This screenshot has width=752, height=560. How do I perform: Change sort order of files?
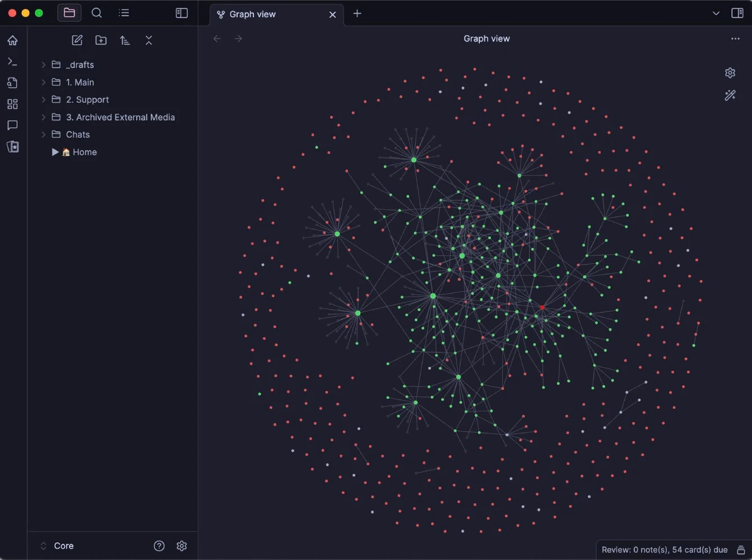pos(125,40)
